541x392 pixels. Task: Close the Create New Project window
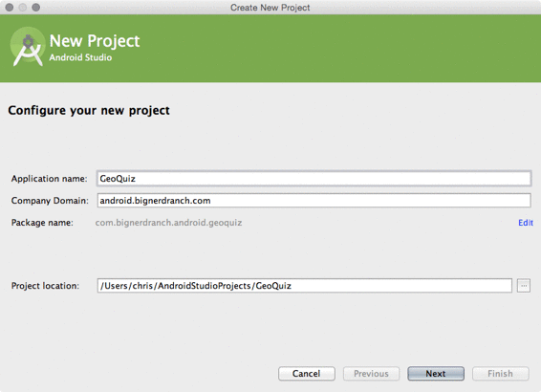click(10, 8)
